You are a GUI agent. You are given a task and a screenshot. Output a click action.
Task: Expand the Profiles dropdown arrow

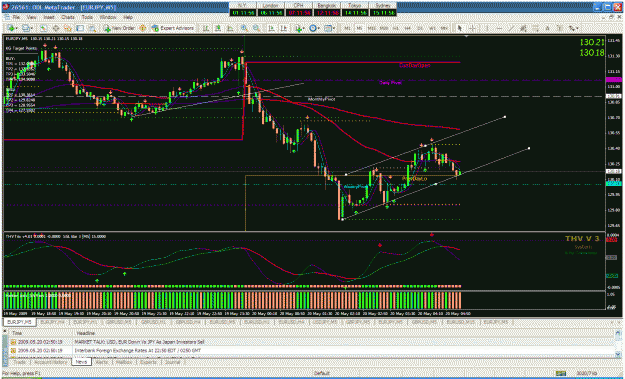click(32, 28)
